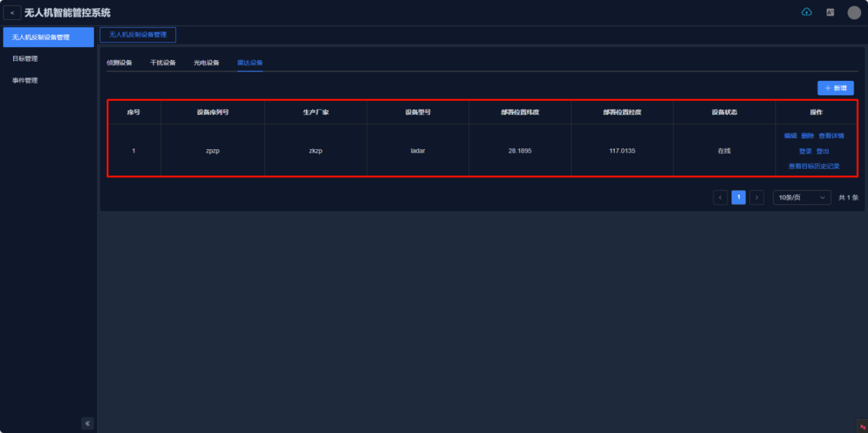Select 事件管理 in the sidebar
The image size is (868, 433).
click(26, 81)
